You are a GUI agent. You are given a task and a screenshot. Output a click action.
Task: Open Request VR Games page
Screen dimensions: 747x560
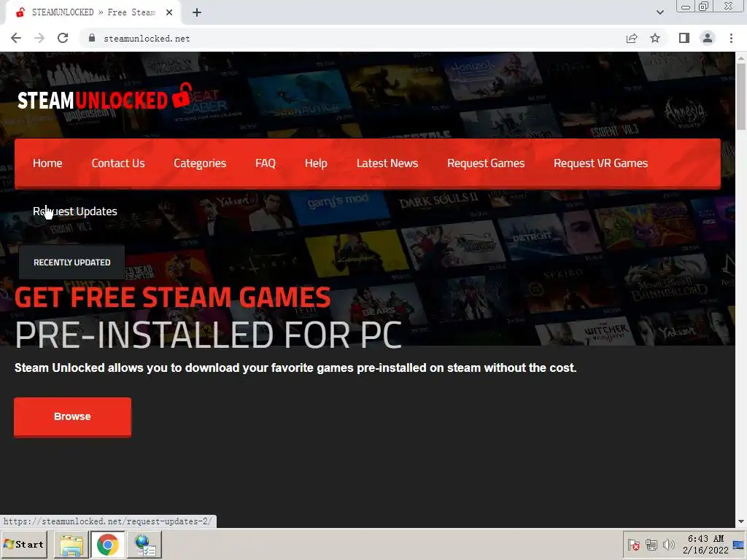601,163
